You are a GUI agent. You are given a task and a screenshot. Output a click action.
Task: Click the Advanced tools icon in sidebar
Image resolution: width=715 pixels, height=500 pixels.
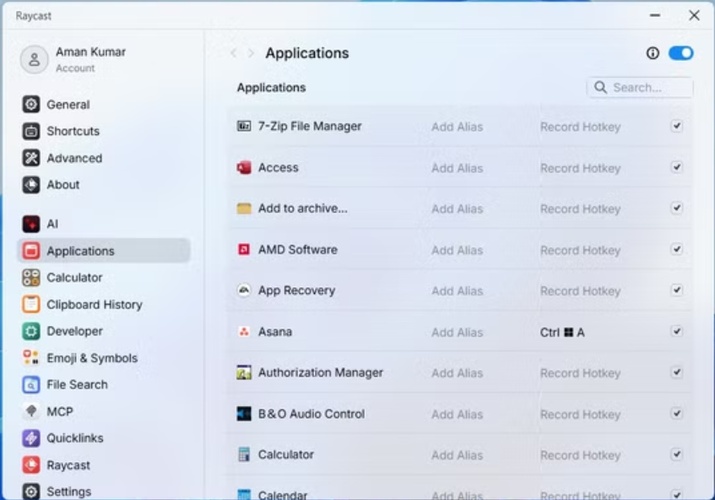coord(31,158)
